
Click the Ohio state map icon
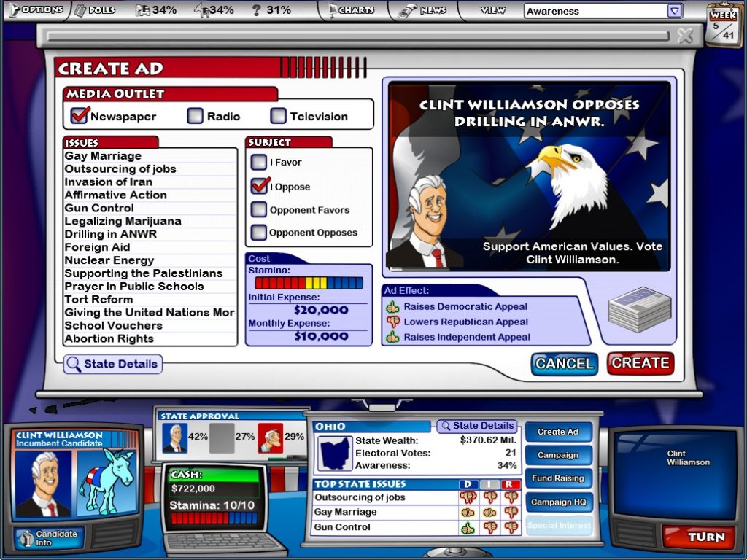click(336, 453)
